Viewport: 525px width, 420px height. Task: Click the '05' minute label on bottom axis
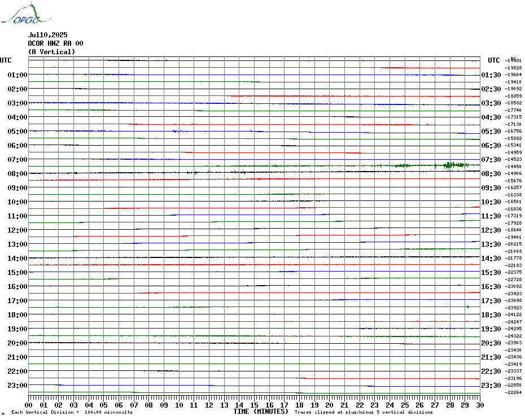(x=104, y=405)
